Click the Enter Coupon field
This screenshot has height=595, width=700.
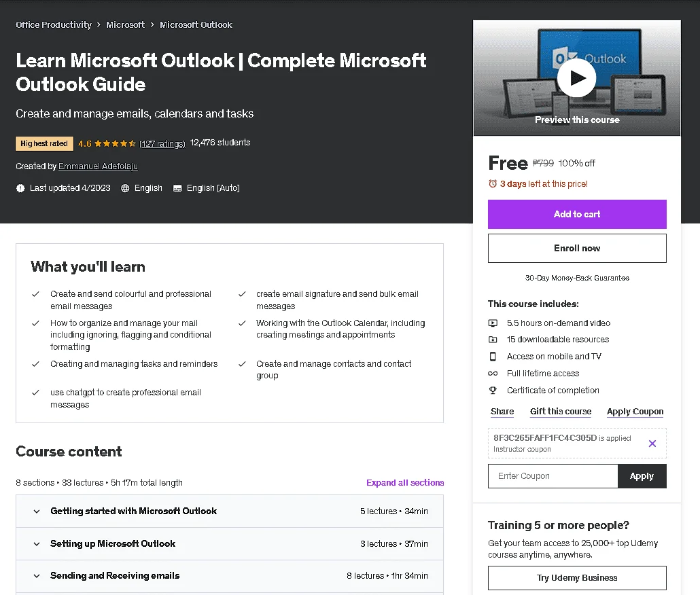553,476
